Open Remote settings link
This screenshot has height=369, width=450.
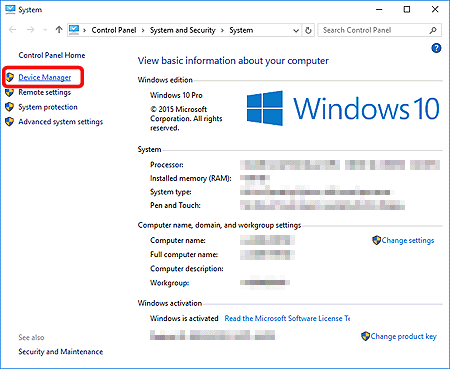click(x=45, y=92)
